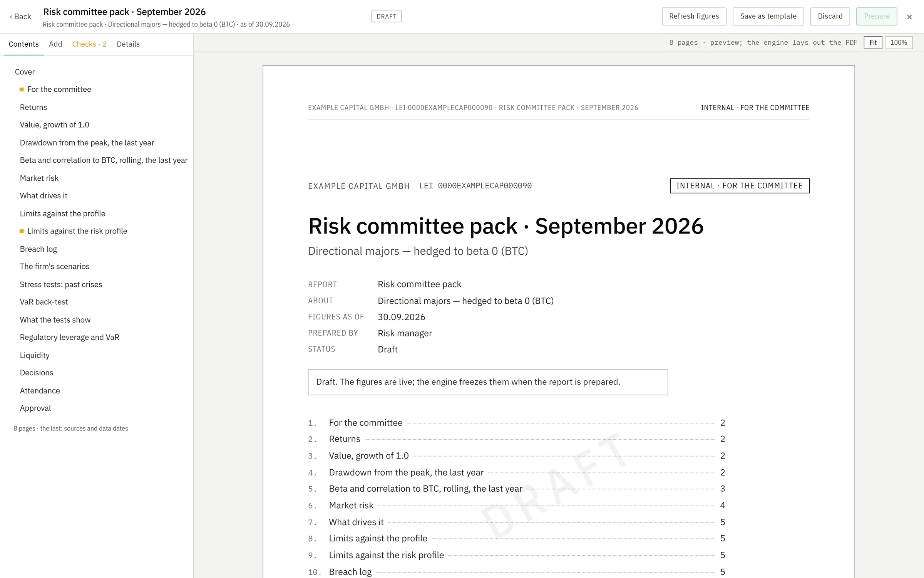924x578 pixels.
Task: Click Refresh figures button
Action: click(x=694, y=16)
